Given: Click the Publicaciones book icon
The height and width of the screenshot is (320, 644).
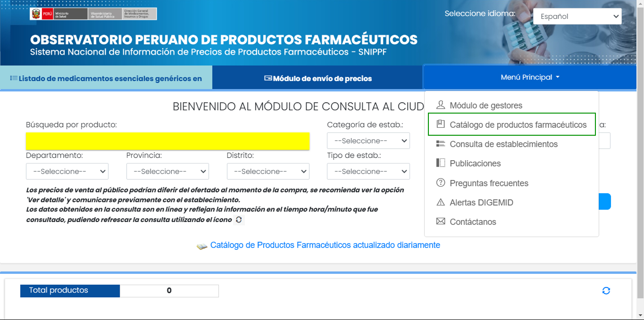Looking at the screenshot, I should (x=441, y=163).
